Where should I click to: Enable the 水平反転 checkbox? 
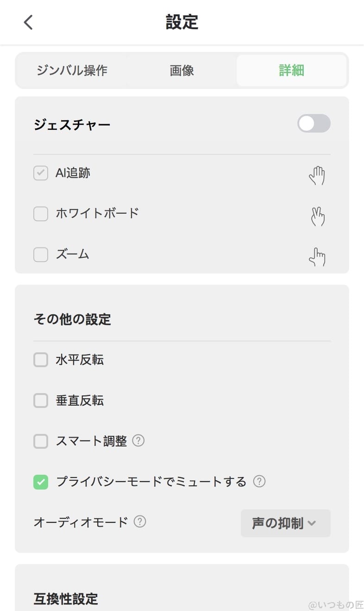[x=41, y=360]
